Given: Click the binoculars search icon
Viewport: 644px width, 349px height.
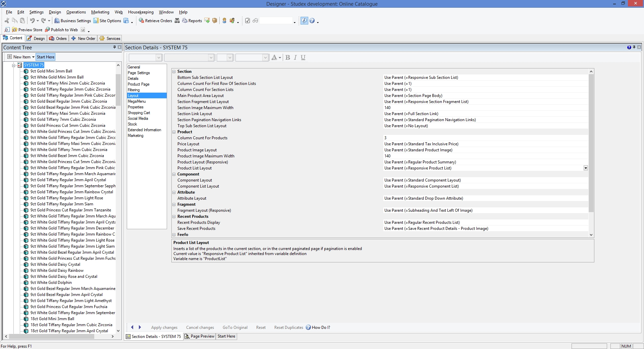Looking at the screenshot, I should tap(177, 21).
